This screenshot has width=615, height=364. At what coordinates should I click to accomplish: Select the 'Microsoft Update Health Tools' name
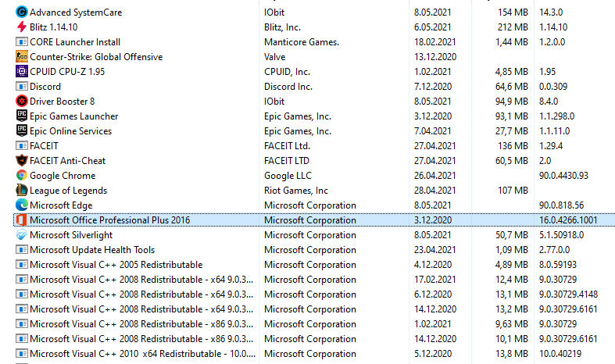coord(92,250)
